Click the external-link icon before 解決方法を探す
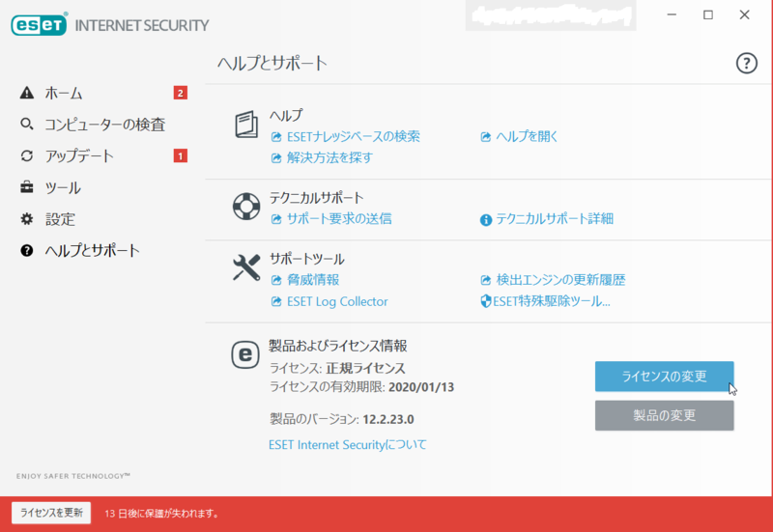The width and height of the screenshot is (773, 532). 276,158
